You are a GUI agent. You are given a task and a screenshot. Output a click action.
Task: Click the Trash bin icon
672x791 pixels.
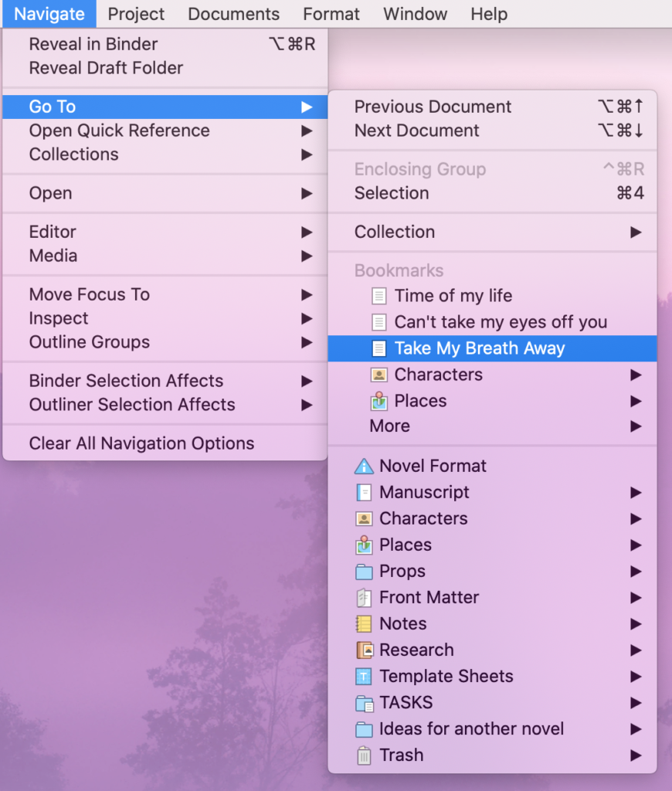(x=362, y=755)
